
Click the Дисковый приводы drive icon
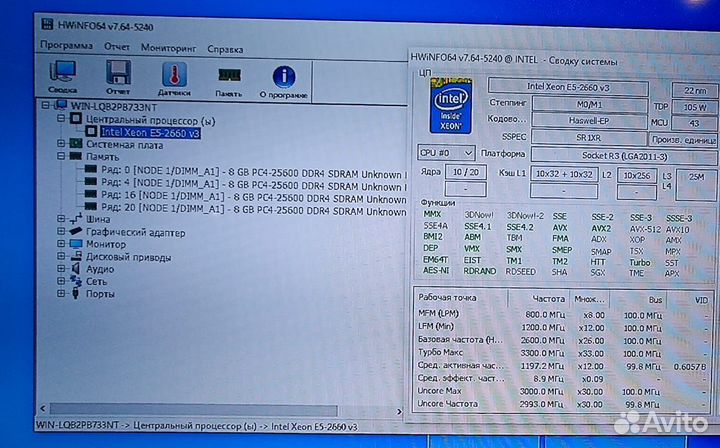76,256
